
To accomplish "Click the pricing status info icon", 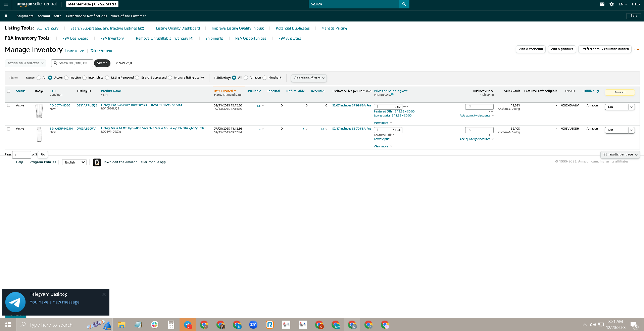I will [x=392, y=94].
